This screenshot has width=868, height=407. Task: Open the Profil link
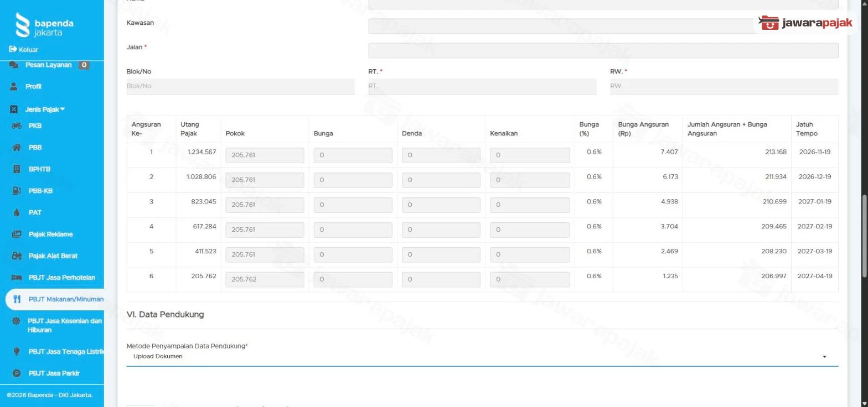coord(33,87)
